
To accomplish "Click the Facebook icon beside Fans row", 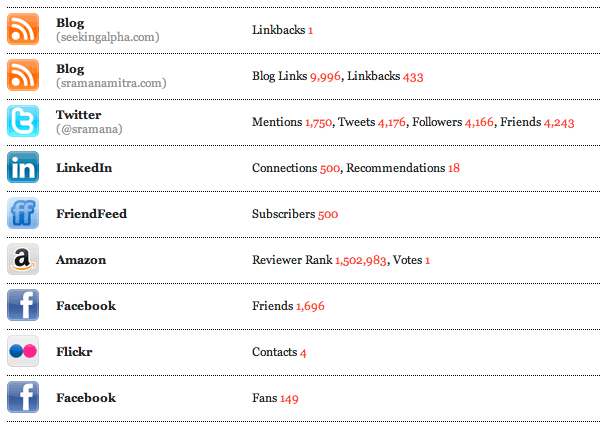I will [x=23, y=397].
